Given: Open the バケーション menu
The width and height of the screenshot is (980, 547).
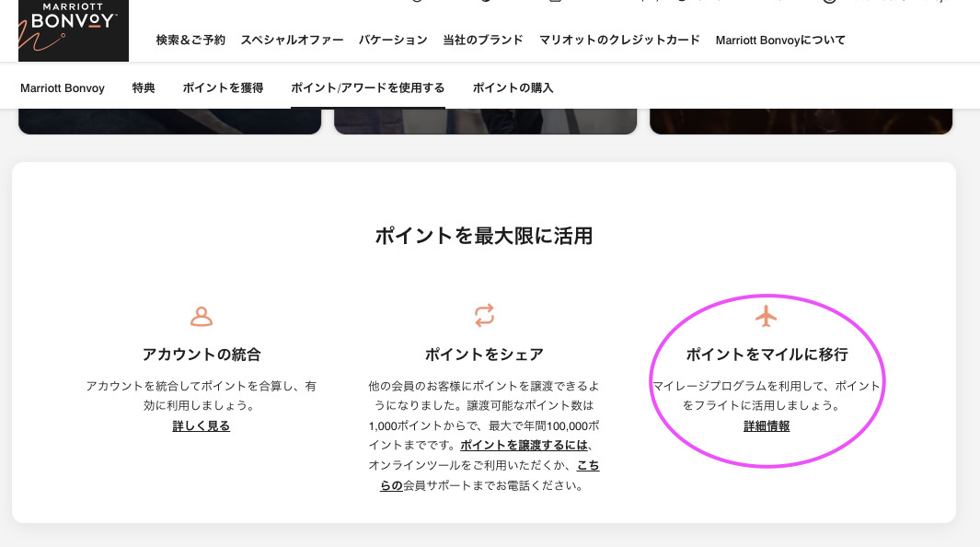Looking at the screenshot, I should pos(393,41).
